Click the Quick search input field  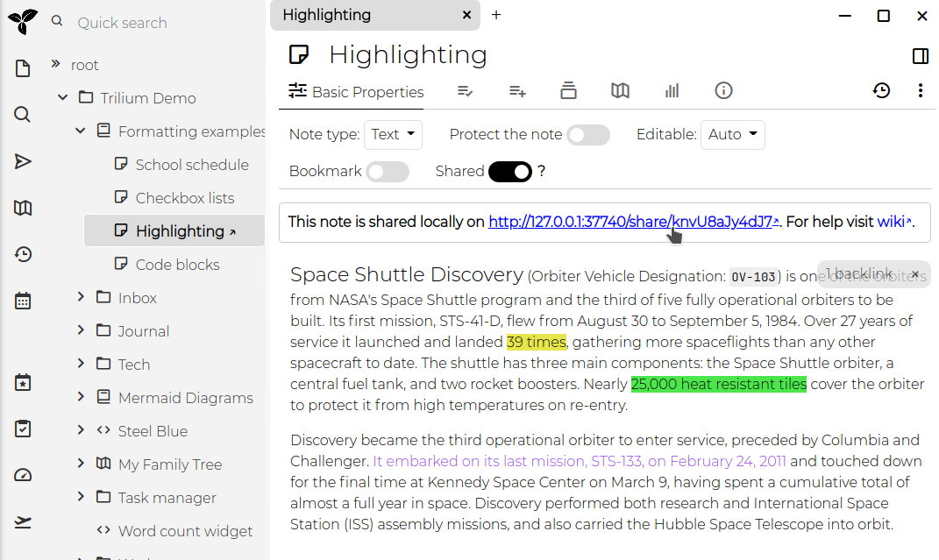pyautogui.click(x=158, y=23)
